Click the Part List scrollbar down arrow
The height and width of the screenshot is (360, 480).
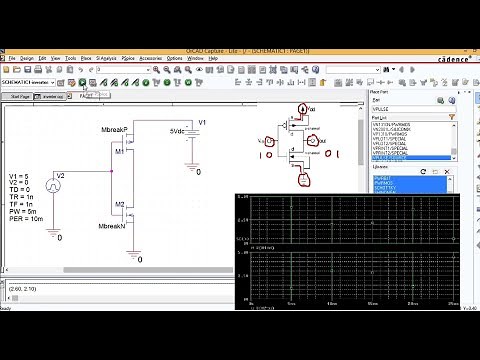(454, 158)
